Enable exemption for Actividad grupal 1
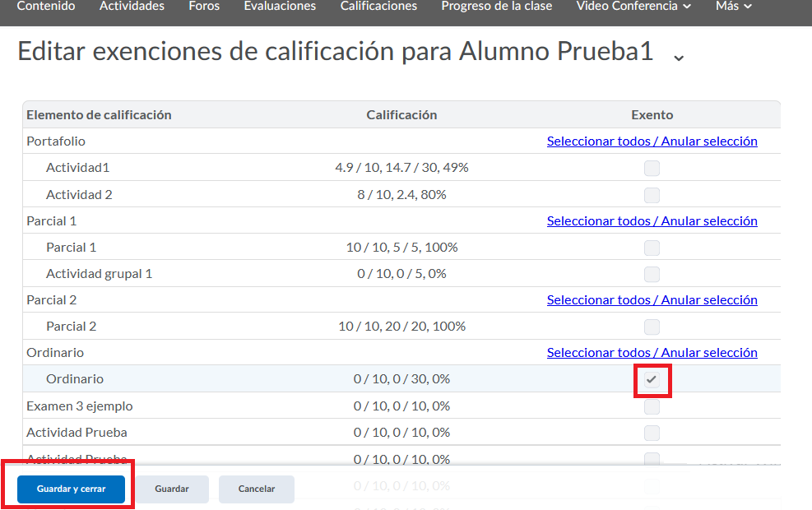This screenshot has width=812, height=510. pyautogui.click(x=652, y=274)
